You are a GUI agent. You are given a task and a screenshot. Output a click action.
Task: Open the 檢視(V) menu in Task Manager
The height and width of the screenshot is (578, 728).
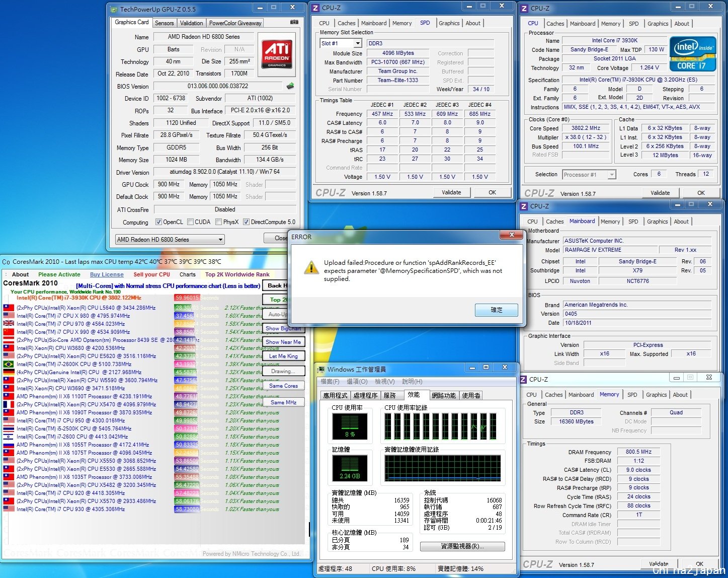pos(384,382)
